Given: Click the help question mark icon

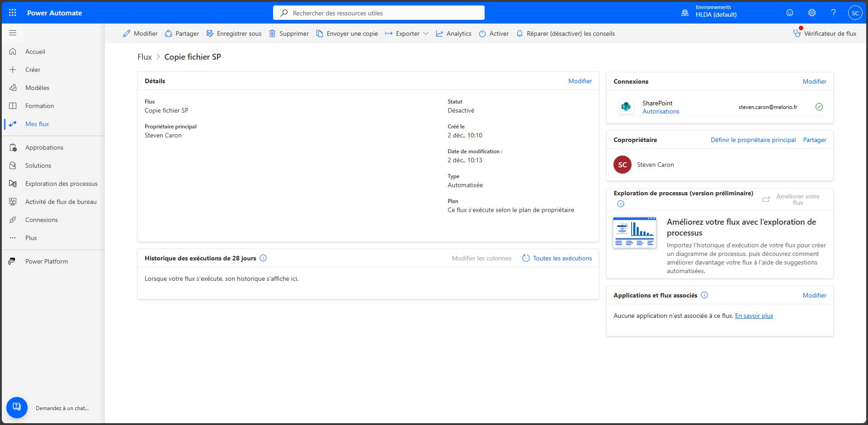Looking at the screenshot, I should (833, 13).
